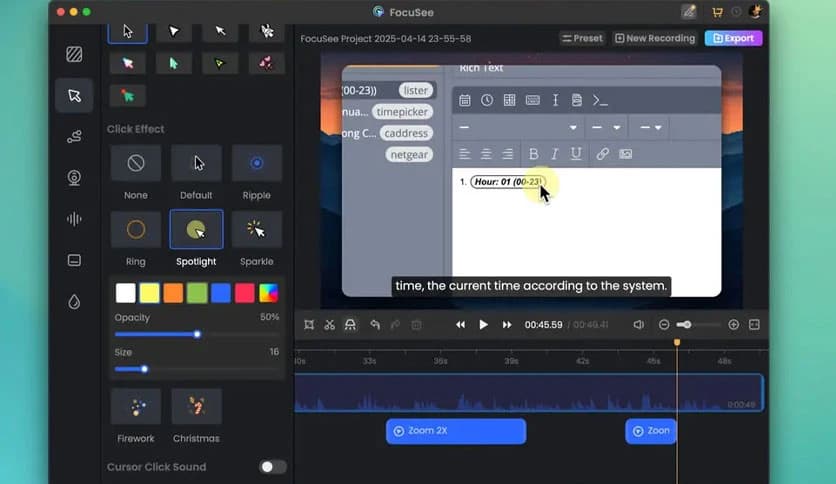
Task: Open the user avatar icon in title bar
Action: pyautogui.click(x=755, y=12)
